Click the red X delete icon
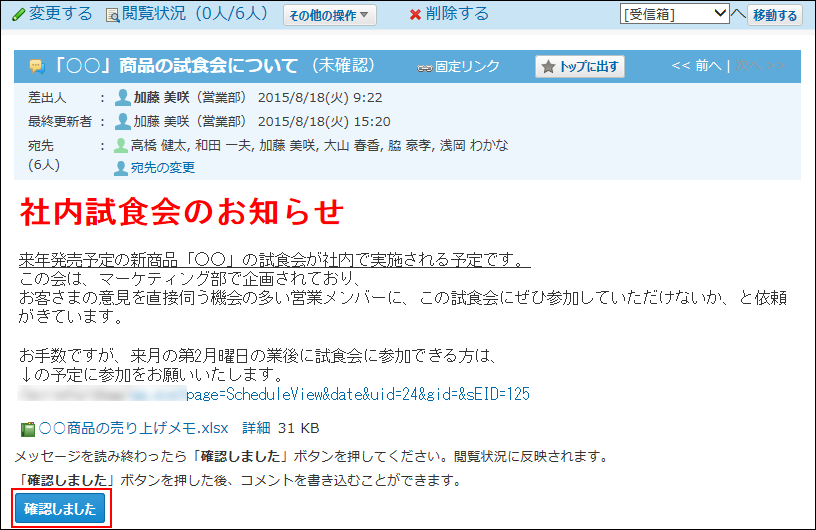Viewport: 816px width, 530px height. pyautogui.click(x=415, y=15)
